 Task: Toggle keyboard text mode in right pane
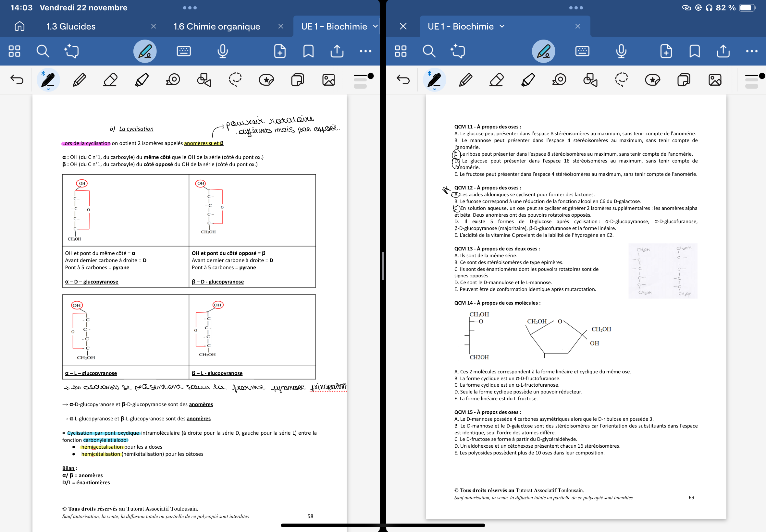pos(582,51)
